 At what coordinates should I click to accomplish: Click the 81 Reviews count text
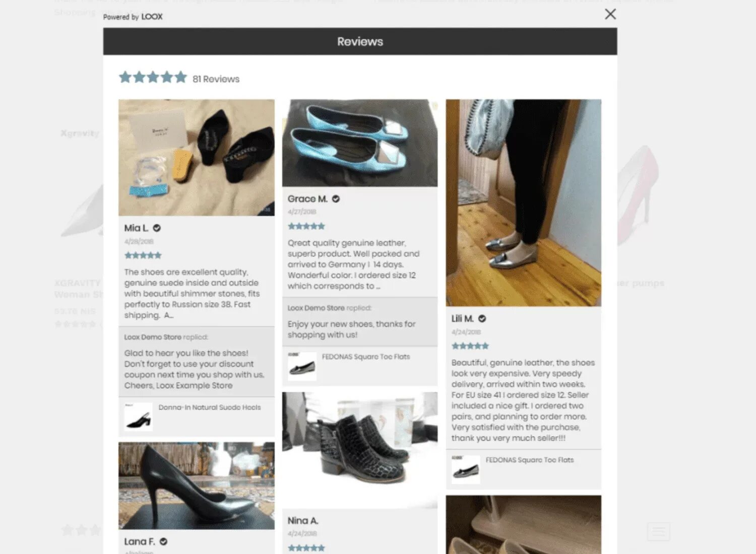(216, 79)
